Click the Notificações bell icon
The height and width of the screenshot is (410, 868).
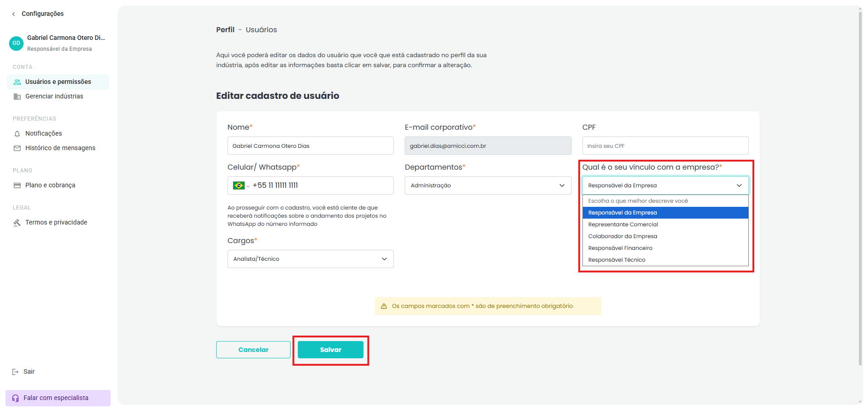[x=17, y=134]
